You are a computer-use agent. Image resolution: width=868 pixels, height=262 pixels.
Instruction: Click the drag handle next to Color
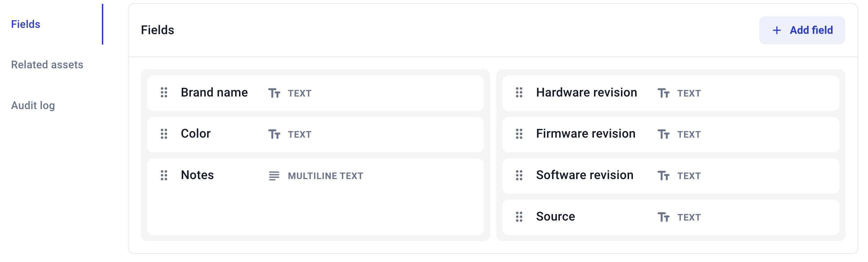click(x=164, y=134)
